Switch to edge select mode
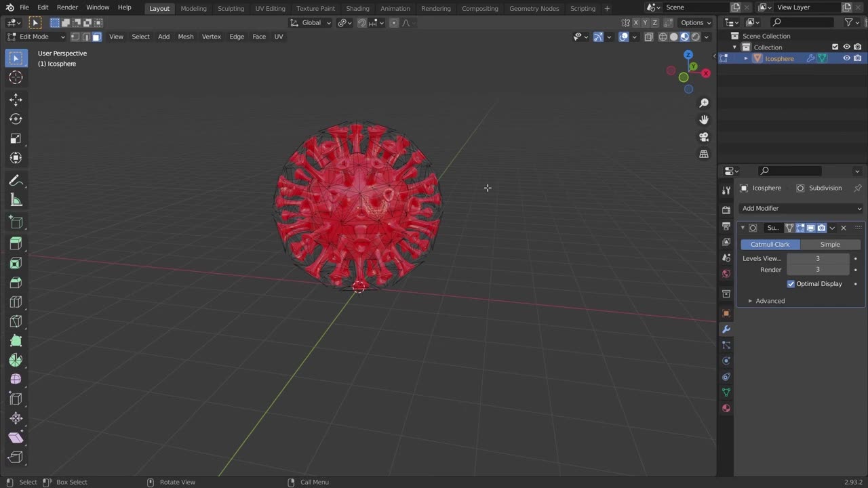This screenshot has width=868, height=488. [86, 37]
